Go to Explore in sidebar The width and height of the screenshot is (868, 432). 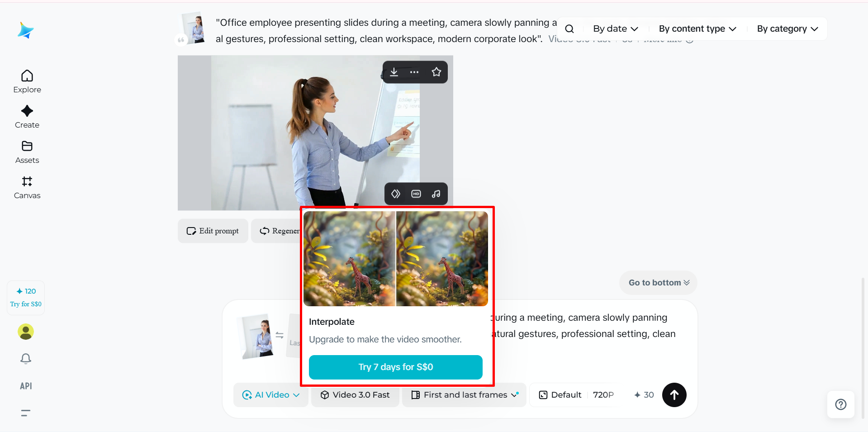pyautogui.click(x=27, y=81)
